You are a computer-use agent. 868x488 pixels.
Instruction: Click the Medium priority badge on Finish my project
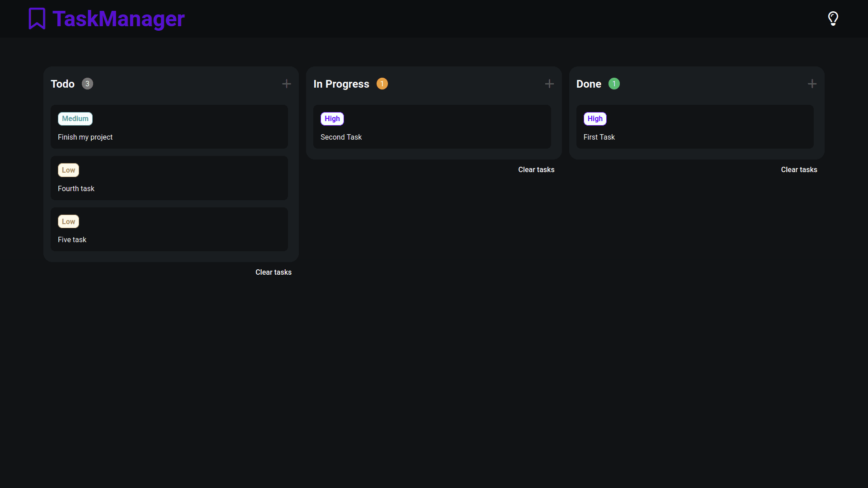pos(75,118)
